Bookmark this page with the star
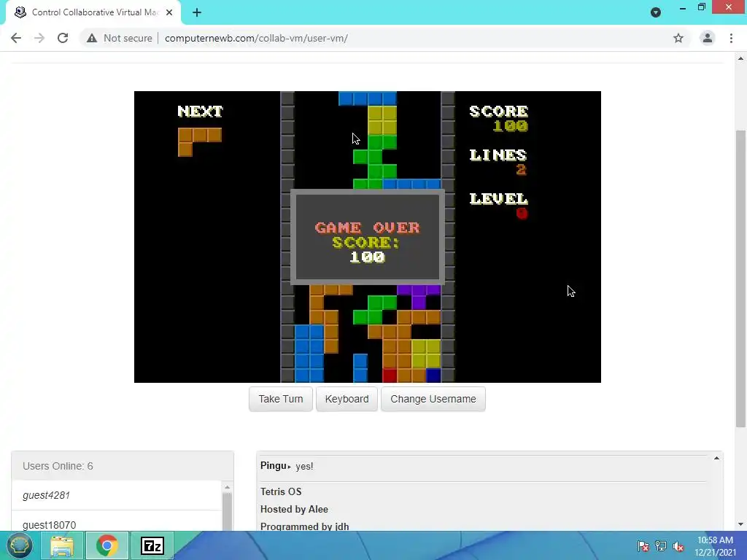 678,38
